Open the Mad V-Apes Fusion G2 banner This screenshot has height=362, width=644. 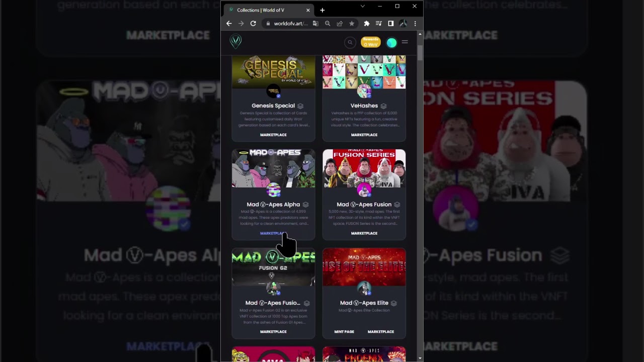273,267
